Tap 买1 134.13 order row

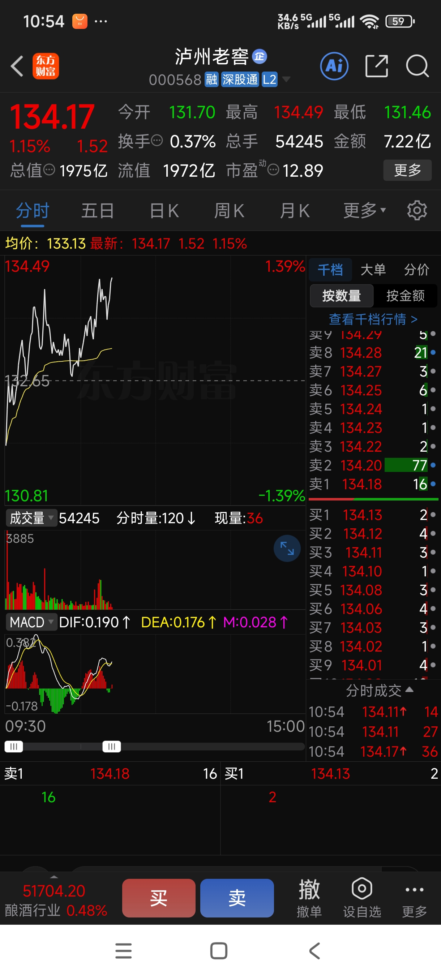pyautogui.click(x=373, y=515)
